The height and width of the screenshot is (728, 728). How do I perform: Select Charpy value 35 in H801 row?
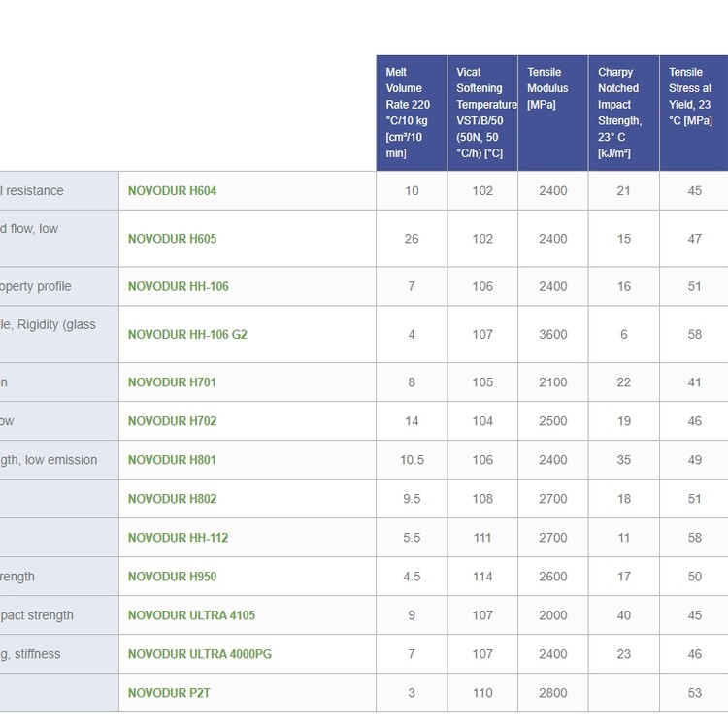click(624, 460)
